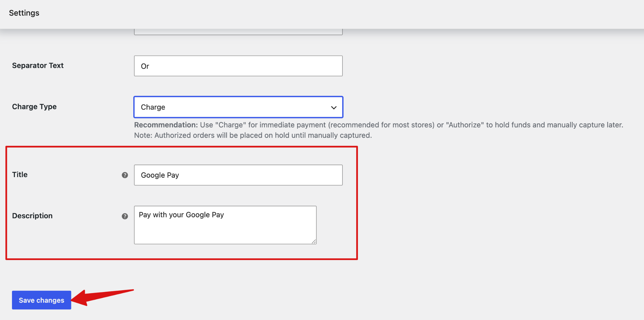Click into the Title field showing Google Pay
This screenshot has height=320, width=644.
click(x=238, y=175)
